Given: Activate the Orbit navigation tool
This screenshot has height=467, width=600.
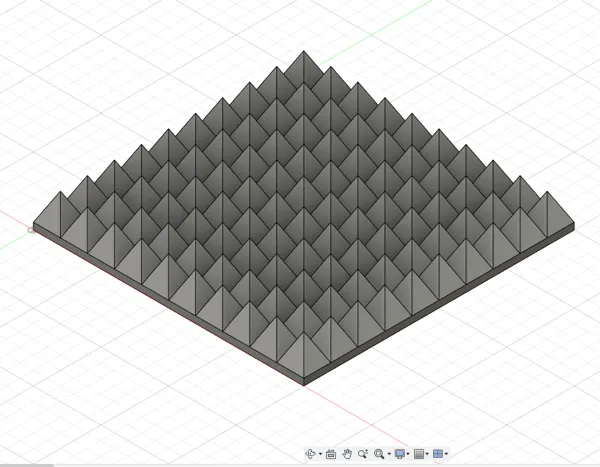Looking at the screenshot, I should (x=310, y=454).
